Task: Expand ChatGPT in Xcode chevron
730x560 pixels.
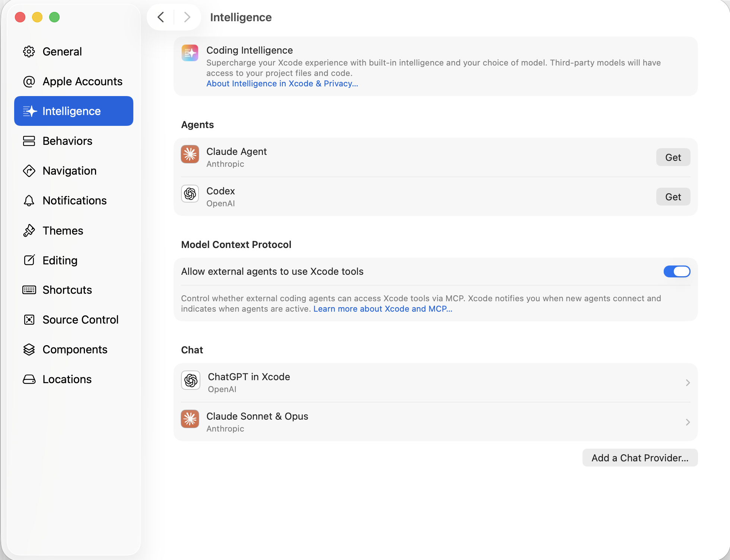Action: click(688, 383)
